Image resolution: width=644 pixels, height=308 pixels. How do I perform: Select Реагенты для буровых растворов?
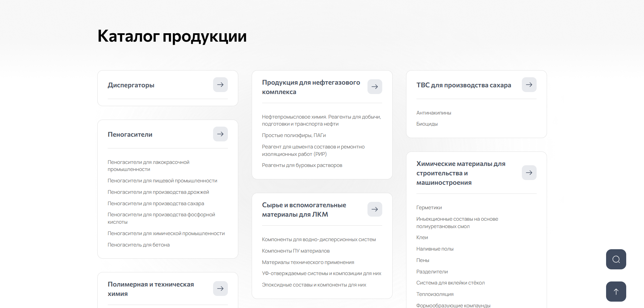click(302, 165)
